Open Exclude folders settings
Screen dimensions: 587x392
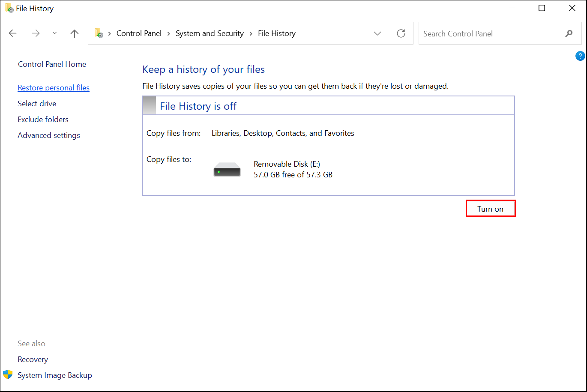[x=43, y=120]
